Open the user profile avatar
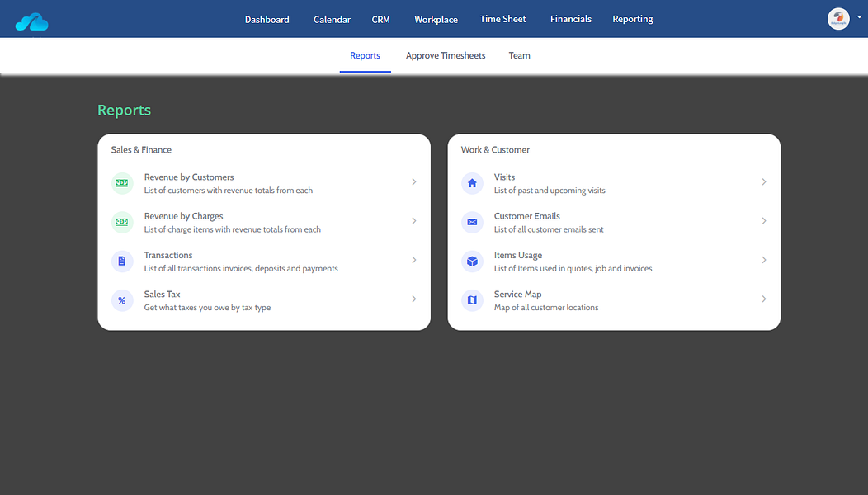 [838, 19]
